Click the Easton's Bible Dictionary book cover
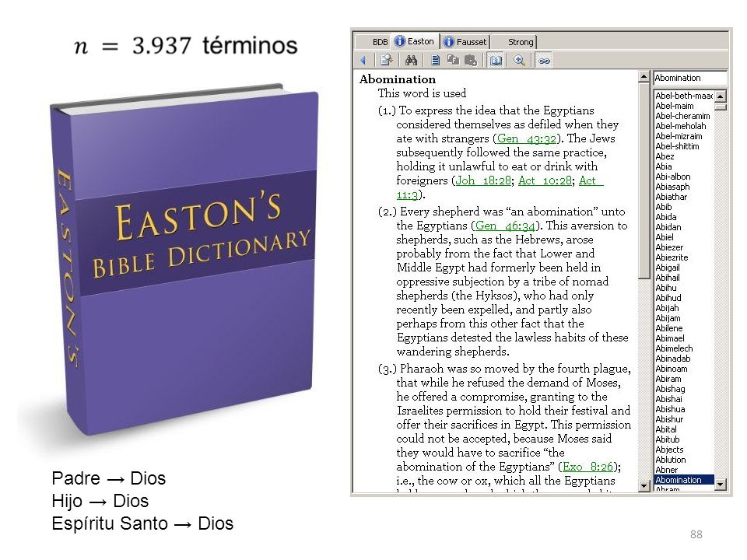 tap(184, 260)
